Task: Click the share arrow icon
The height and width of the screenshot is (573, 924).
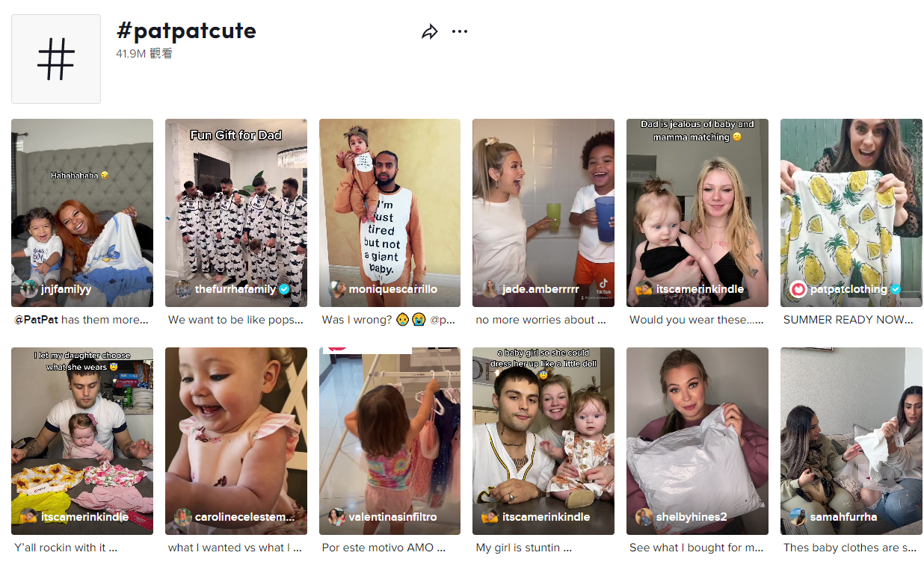Action: coord(430,32)
